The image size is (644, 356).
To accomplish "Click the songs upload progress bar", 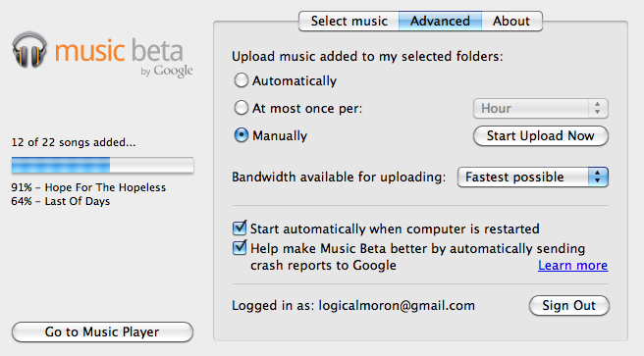I will point(103,165).
